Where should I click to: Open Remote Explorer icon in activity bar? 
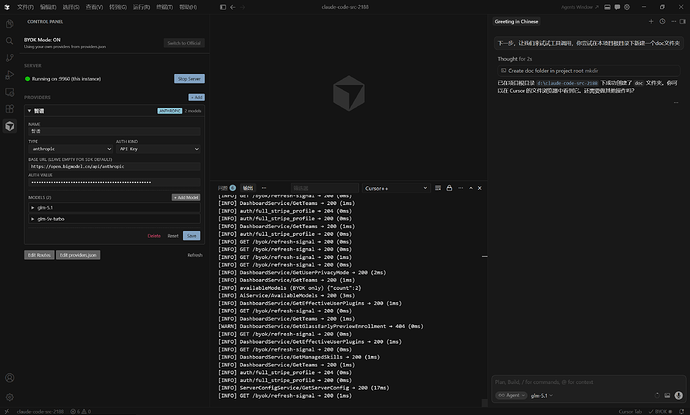click(x=9, y=92)
